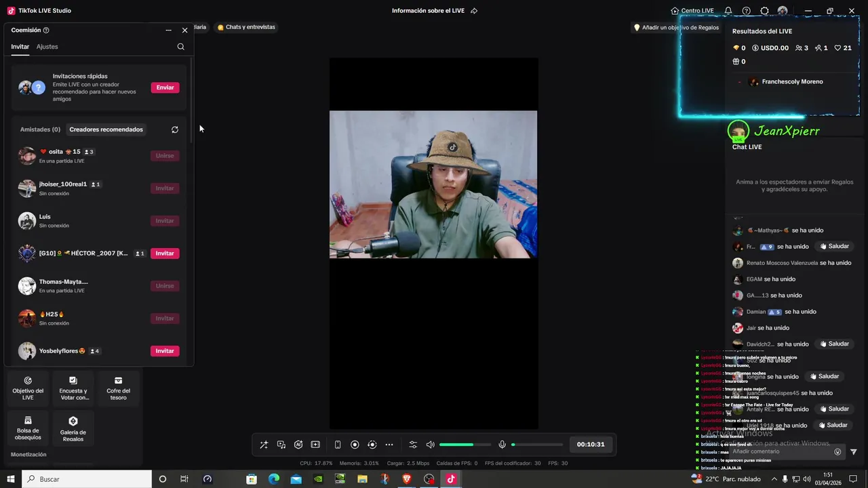Open the Mail app from taskbar

tap(296, 479)
